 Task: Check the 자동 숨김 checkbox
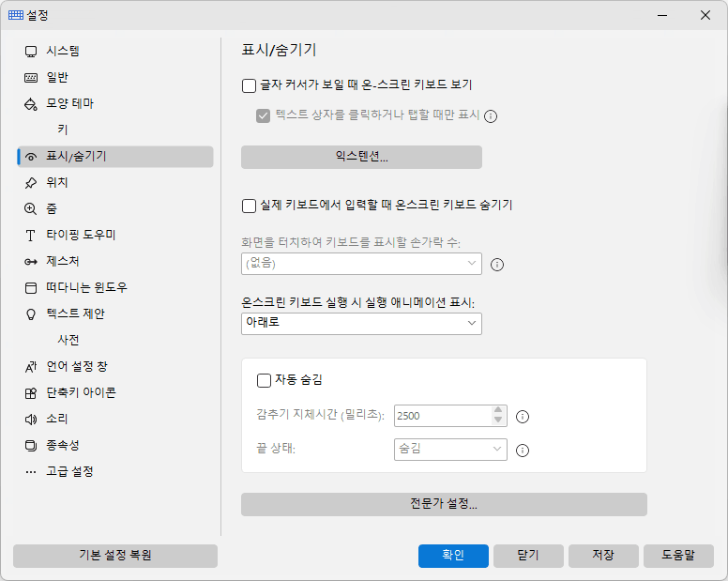(x=264, y=380)
